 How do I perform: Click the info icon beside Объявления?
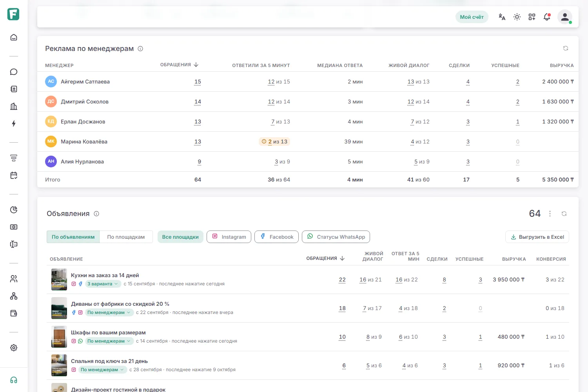(x=96, y=214)
